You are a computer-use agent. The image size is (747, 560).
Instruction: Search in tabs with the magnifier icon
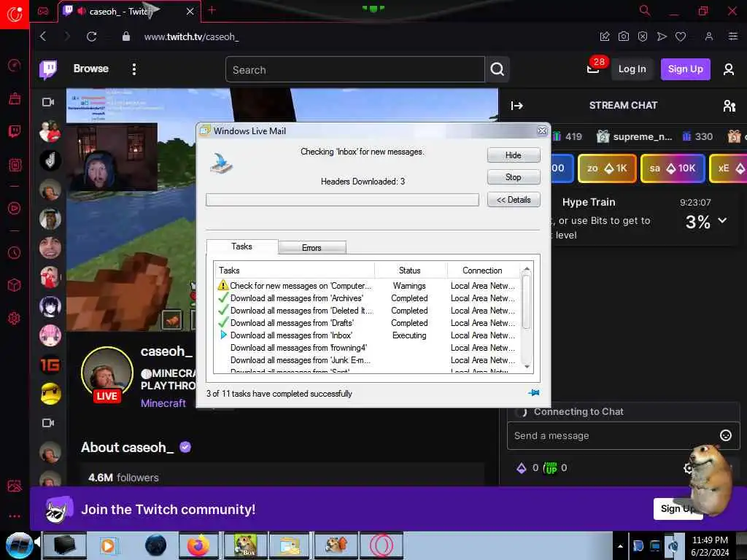pos(645,10)
